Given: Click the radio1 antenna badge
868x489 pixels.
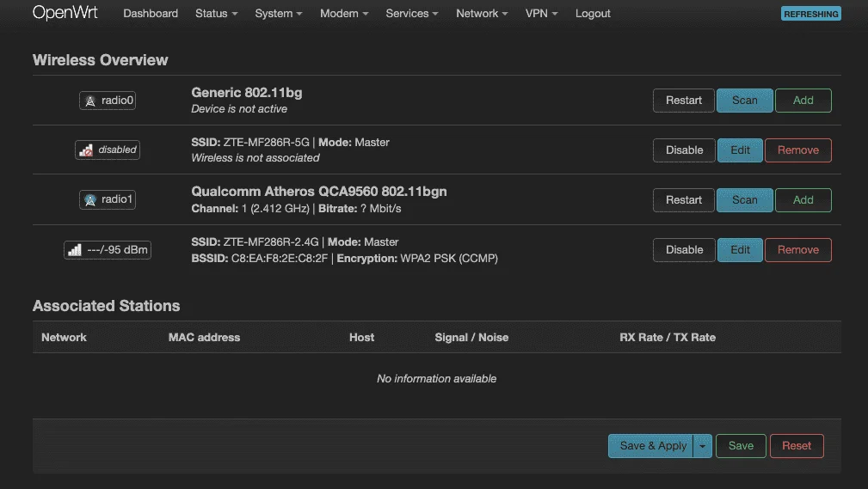Looking at the screenshot, I should click(108, 199).
